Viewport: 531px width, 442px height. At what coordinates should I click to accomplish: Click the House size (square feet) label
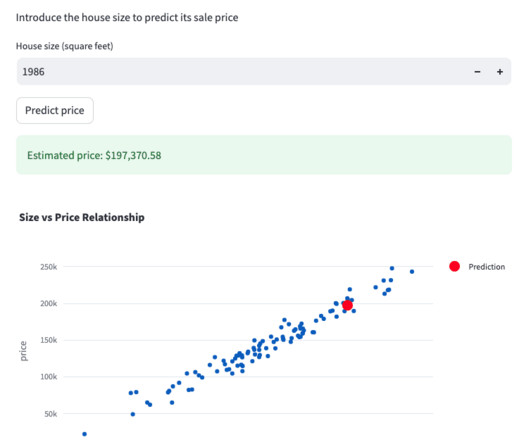point(65,46)
